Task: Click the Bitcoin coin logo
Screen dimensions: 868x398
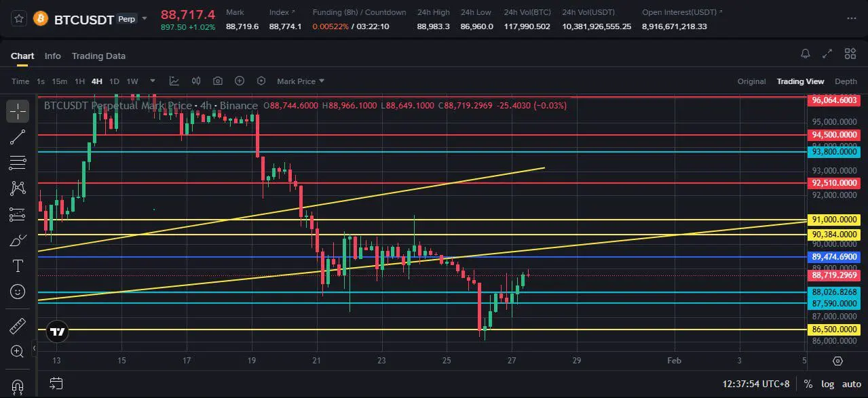Action: tap(40, 18)
